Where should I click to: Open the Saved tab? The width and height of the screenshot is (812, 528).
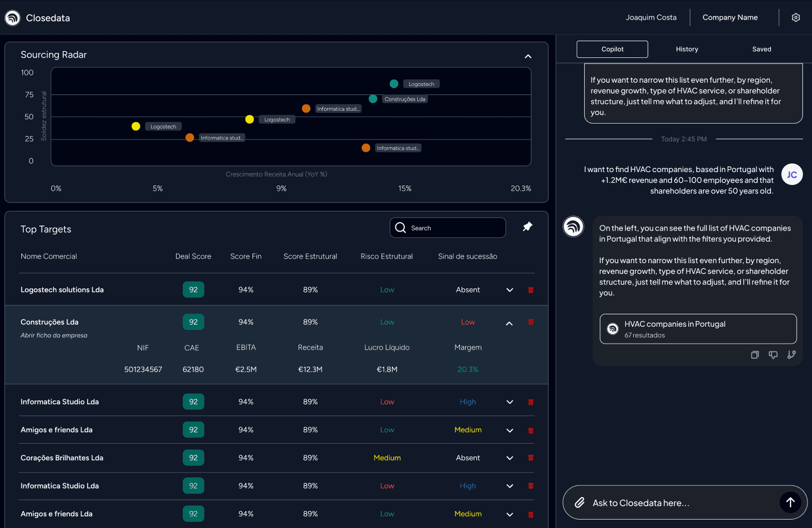click(761, 49)
